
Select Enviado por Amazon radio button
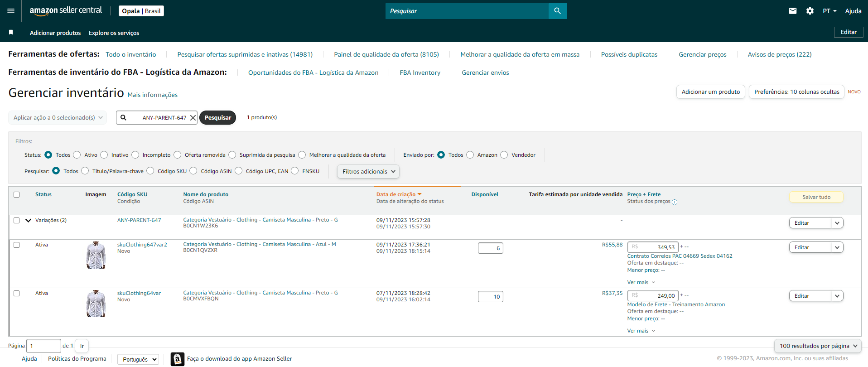tap(470, 155)
